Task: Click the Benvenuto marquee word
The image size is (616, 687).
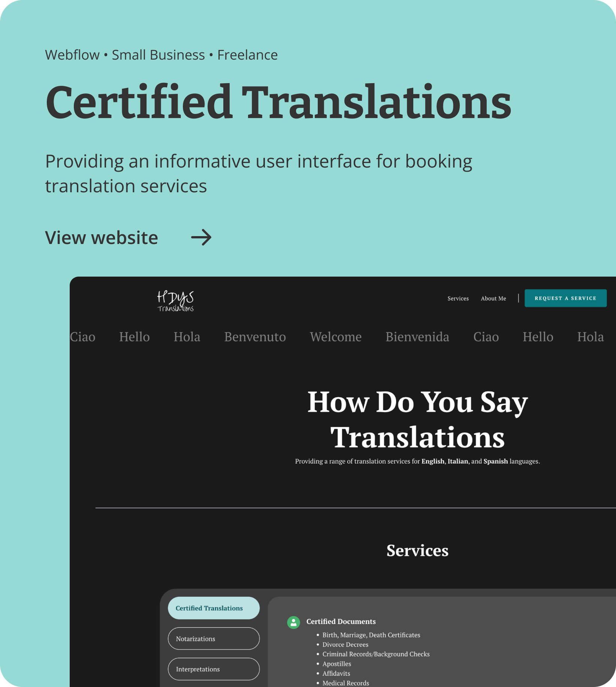Action: click(x=255, y=337)
